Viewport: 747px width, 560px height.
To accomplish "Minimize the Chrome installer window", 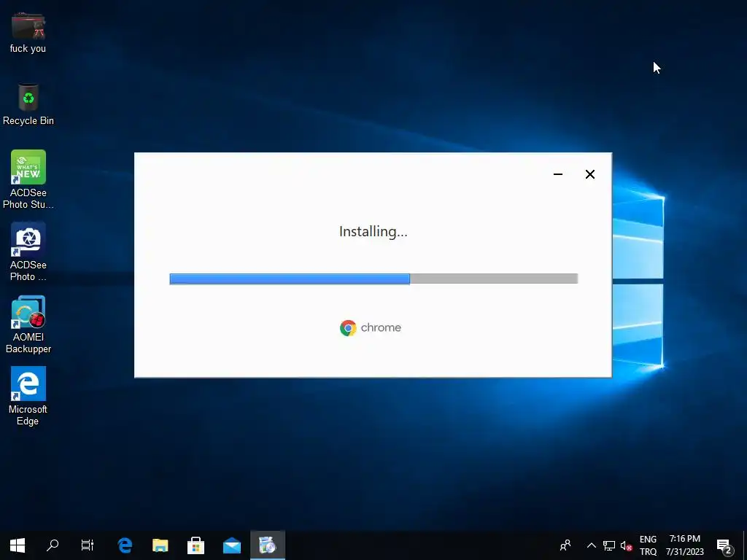I will click(558, 174).
